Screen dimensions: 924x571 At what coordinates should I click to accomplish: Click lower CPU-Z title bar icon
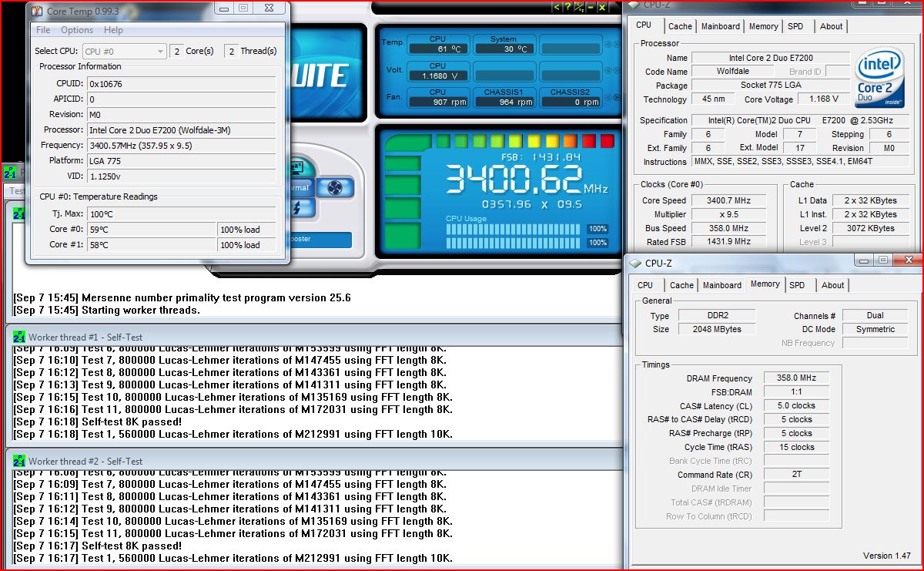pyautogui.click(x=635, y=263)
